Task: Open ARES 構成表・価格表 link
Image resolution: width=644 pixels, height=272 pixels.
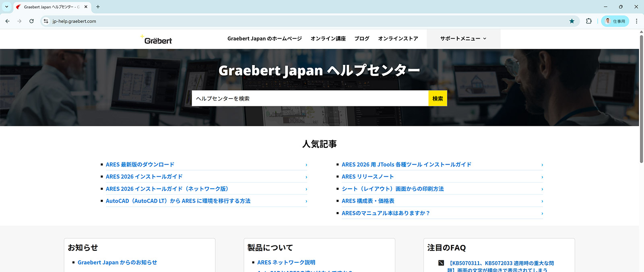Action: pos(368,201)
